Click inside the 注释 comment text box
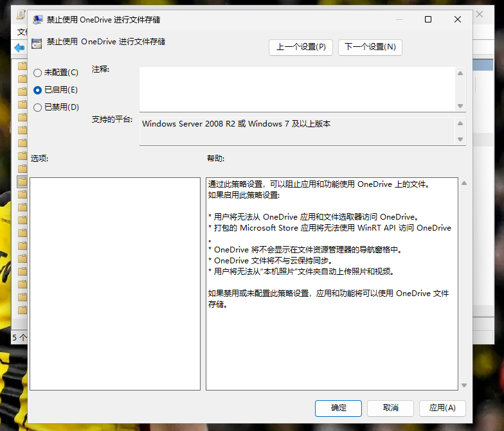The width and height of the screenshot is (504, 431). tap(297, 89)
